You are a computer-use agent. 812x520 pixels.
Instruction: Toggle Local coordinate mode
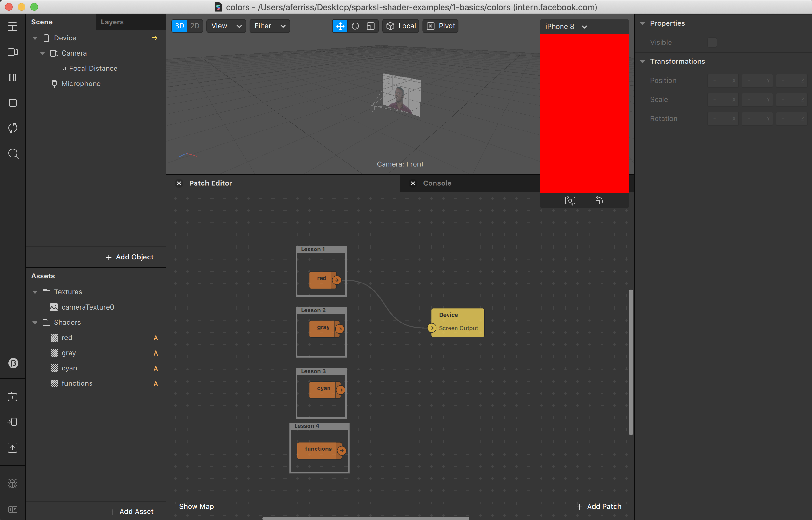[x=401, y=26]
